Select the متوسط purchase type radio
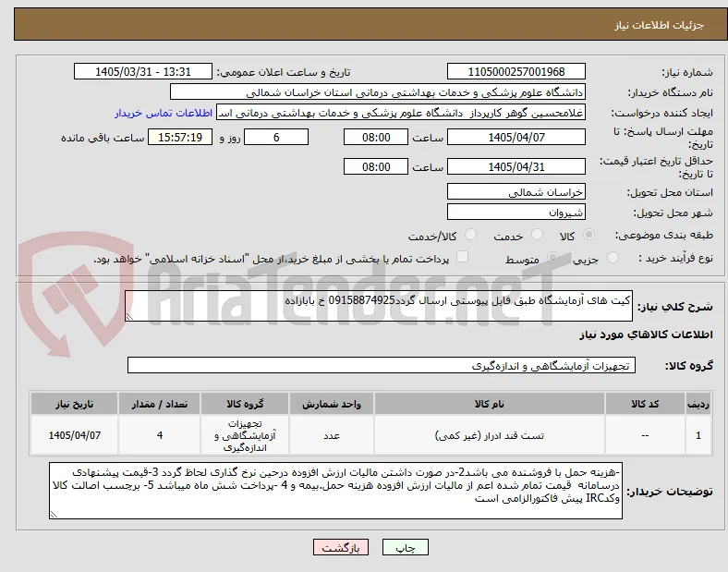 (x=552, y=257)
